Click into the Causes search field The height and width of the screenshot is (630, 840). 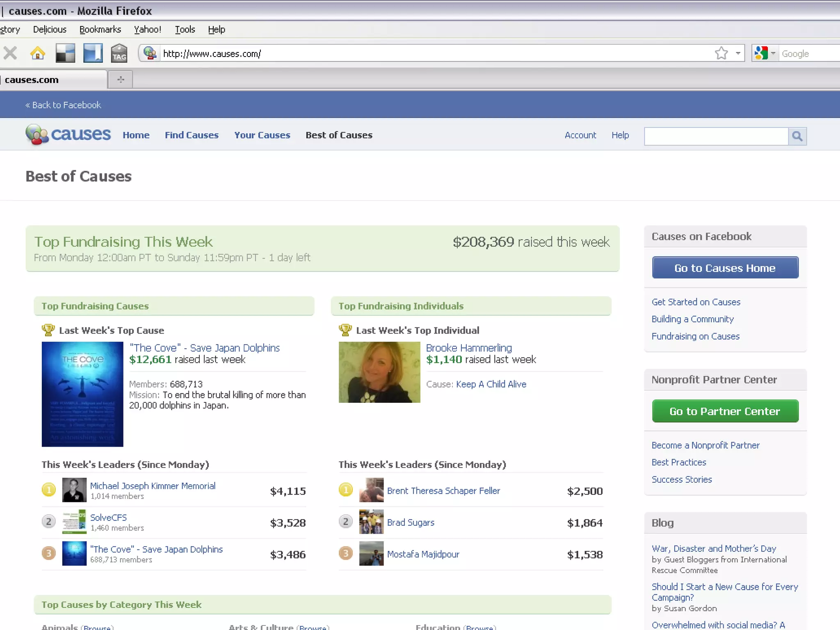point(716,136)
